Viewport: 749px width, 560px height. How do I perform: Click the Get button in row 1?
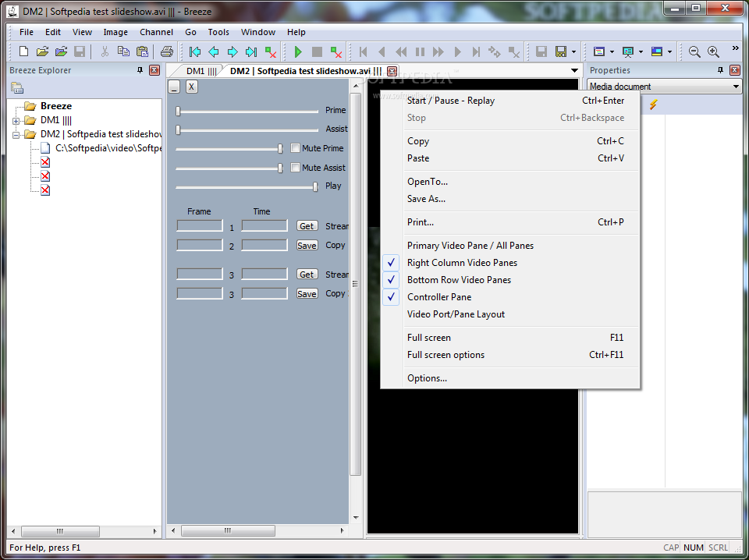point(307,226)
